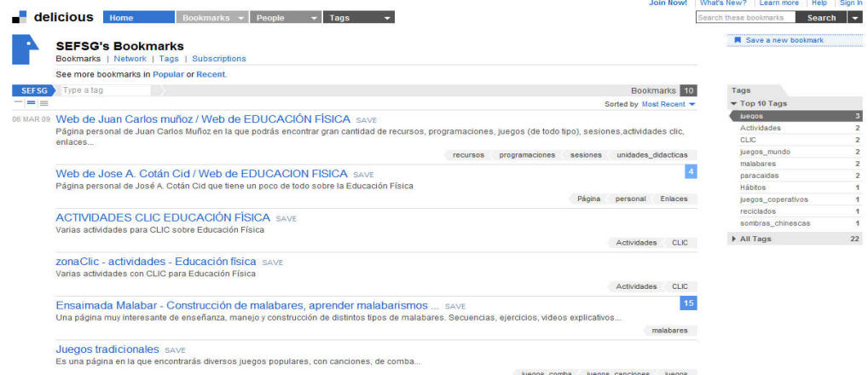Open the Most Recent sort dropdown
Screen dimensions: 868x375
[x=668, y=104]
